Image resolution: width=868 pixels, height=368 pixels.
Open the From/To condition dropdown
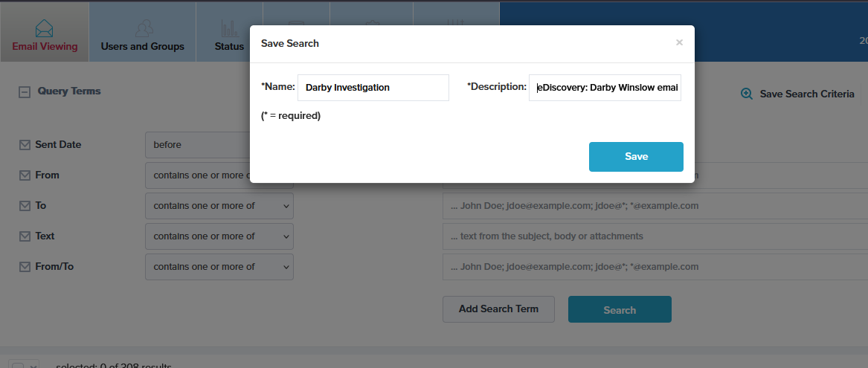[x=219, y=267]
